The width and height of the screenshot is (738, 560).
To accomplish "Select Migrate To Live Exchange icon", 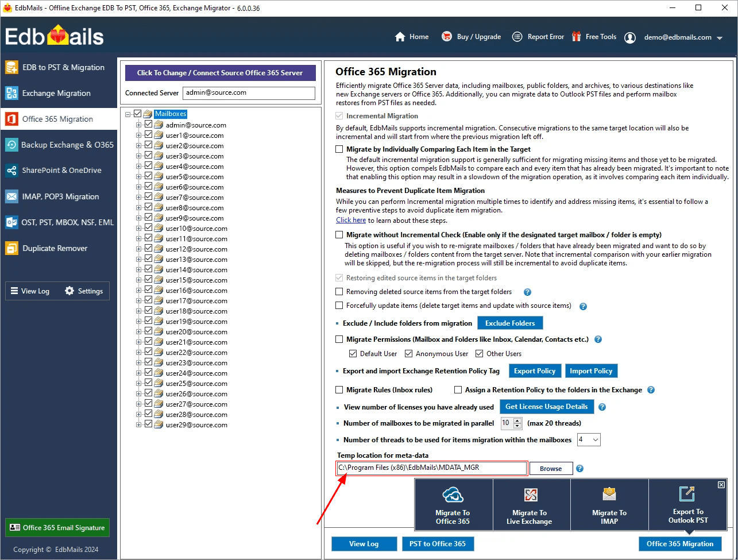I will 530,496.
